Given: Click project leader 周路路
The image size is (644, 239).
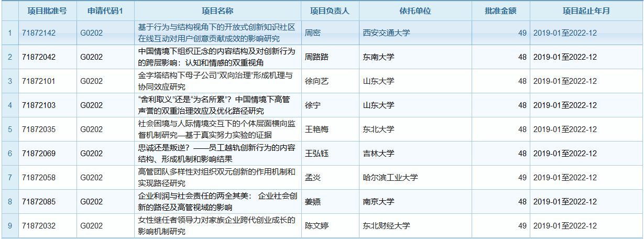Looking at the screenshot, I should (316, 57).
